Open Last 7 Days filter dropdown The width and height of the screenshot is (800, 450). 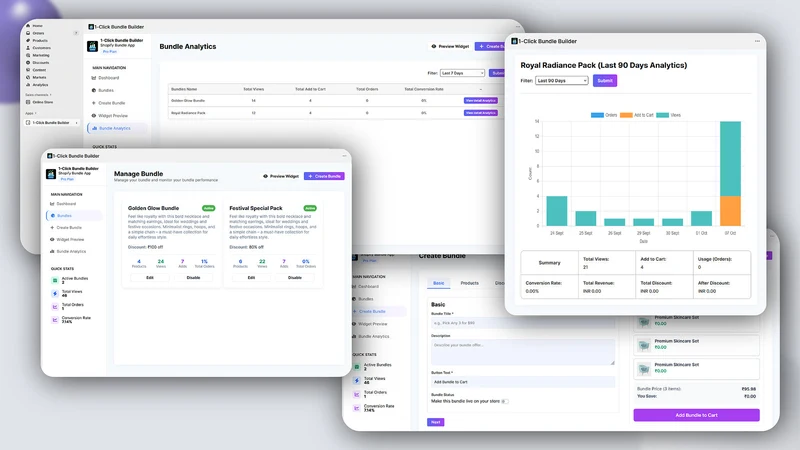(462, 73)
